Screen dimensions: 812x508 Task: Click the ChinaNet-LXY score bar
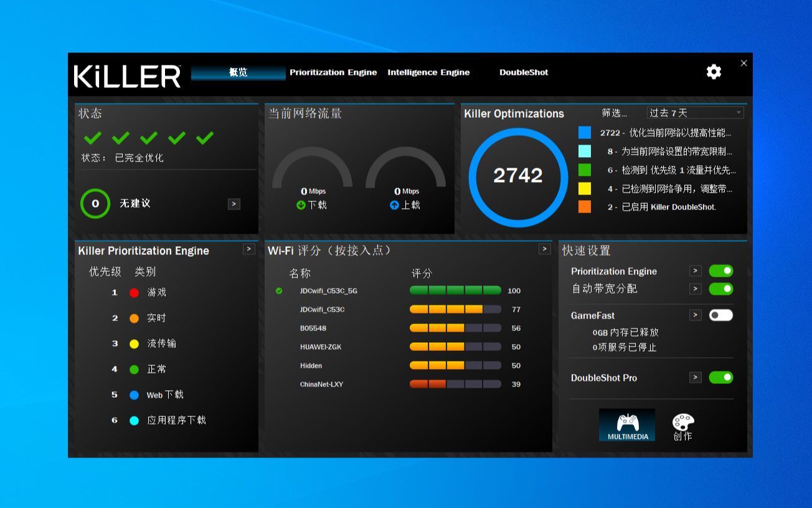pyautogui.click(x=455, y=384)
